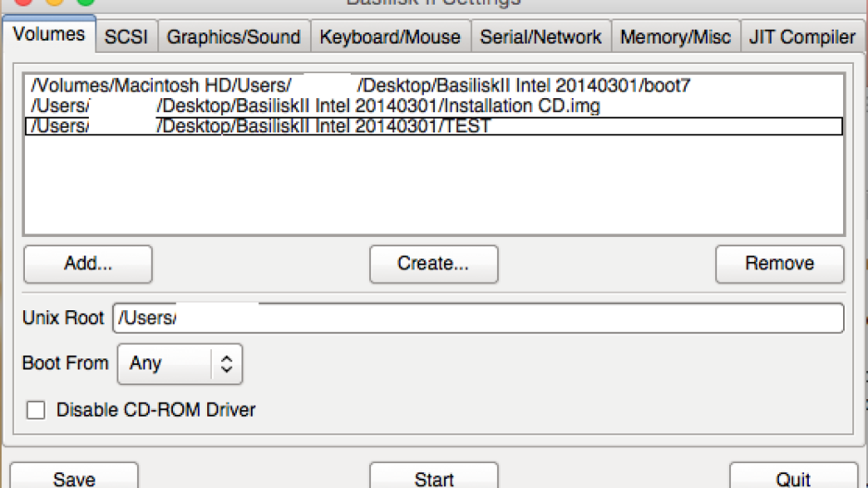Enable Disable CD-ROM Driver checkbox
Image resolution: width=868 pixels, height=488 pixels.
pos(36,410)
